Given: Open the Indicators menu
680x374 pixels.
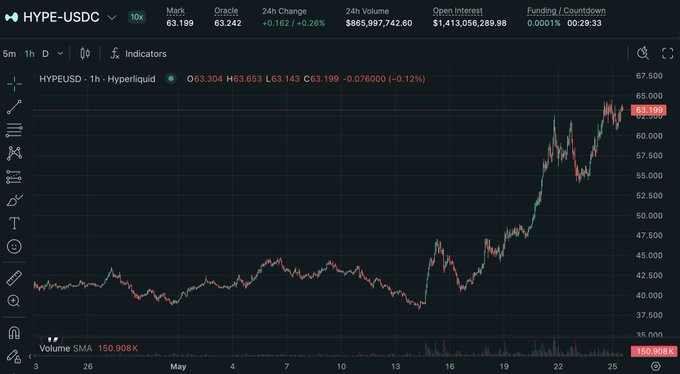Looking at the screenshot, I should (x=139, y=54).
